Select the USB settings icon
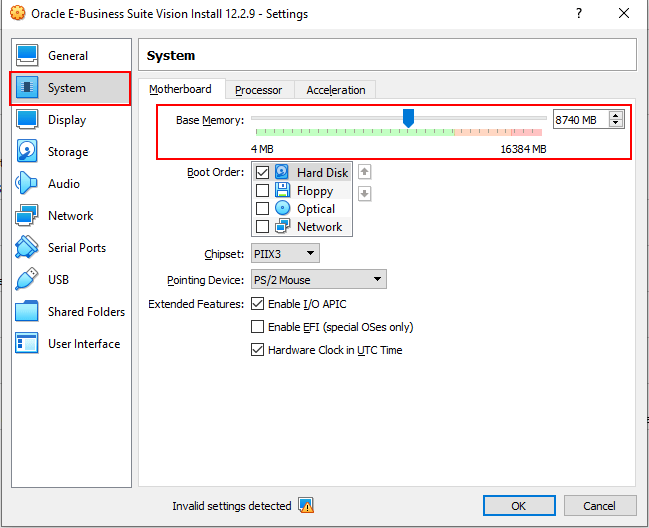649x528 pixels. tap(28, 280)
